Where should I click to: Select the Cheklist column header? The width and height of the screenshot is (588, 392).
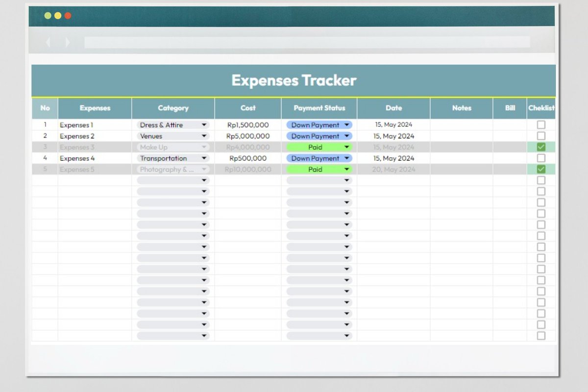(x=541, y=108)
